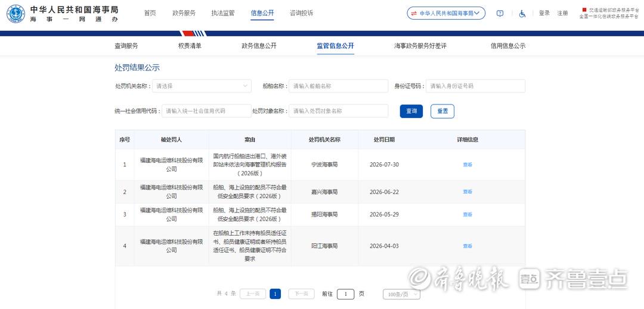Open the 100条/页 page size dropdown
Screen dimensions: 644x309
pyautogui.click(x=402, y=294)
